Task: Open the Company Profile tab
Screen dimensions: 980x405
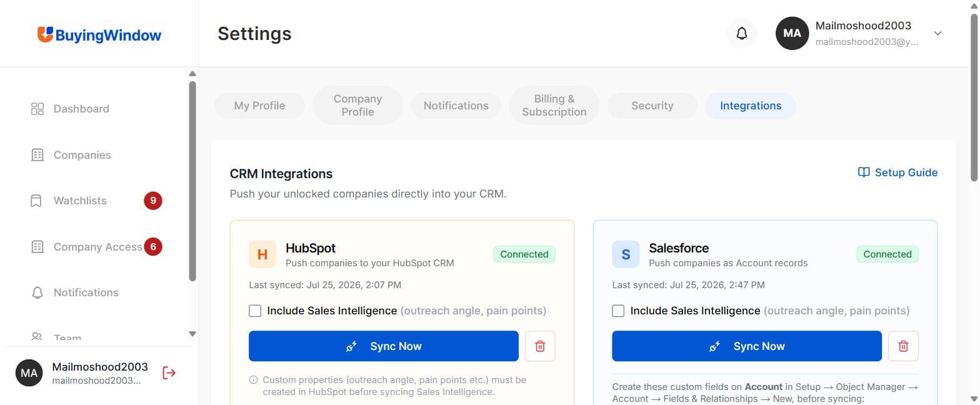Action: click(357, 106)
